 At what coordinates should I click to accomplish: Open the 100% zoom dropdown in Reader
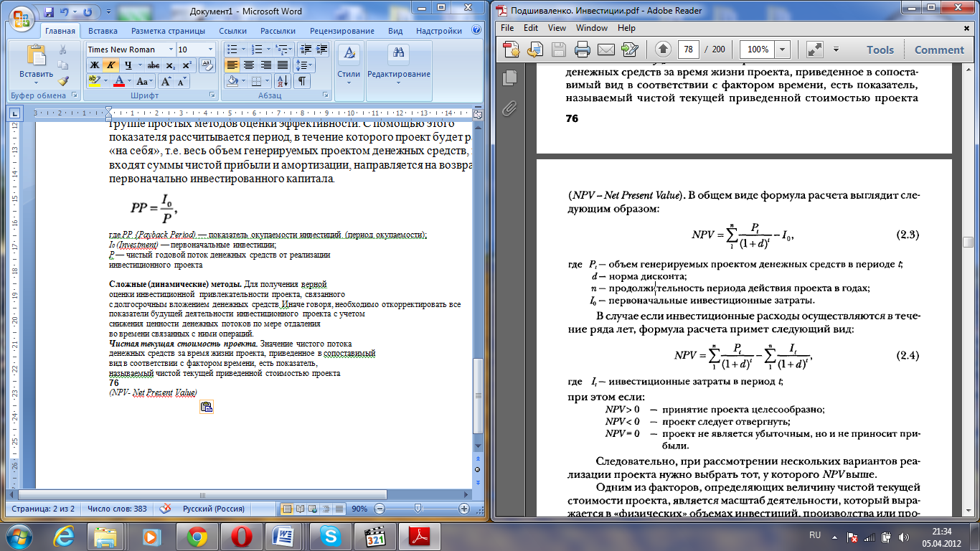(x=783, y=50)
